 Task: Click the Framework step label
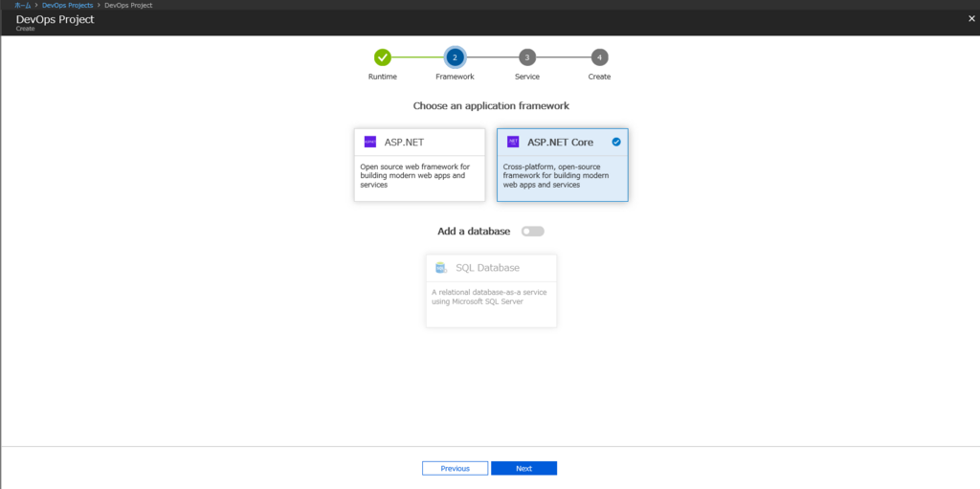point(455,77)
